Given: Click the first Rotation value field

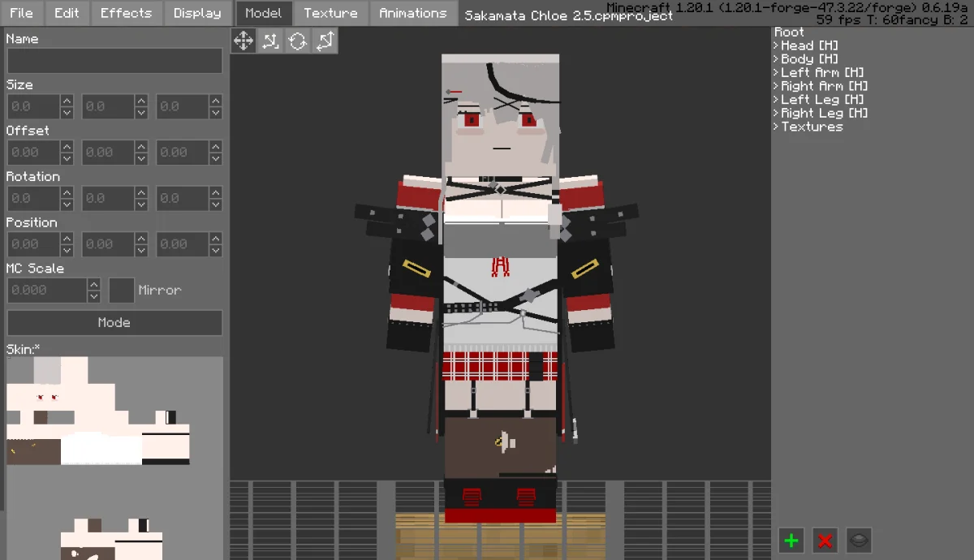Looking at the screenshot, I should tap(33, 198).
